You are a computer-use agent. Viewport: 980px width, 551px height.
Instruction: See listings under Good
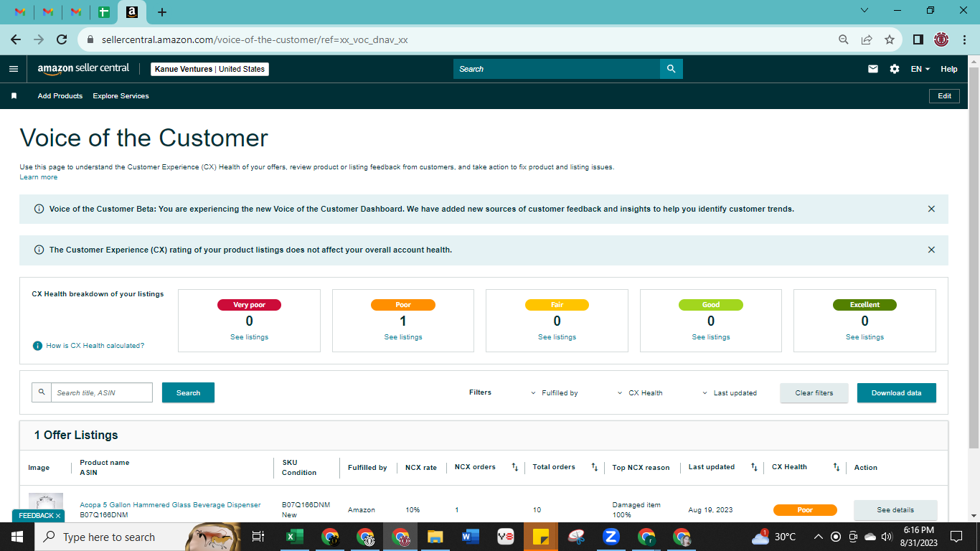coord(711,337)
